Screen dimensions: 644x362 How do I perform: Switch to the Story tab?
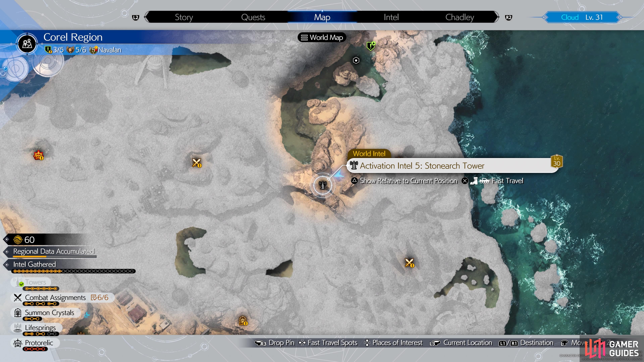pyautogui.click(x=184, y=17)
